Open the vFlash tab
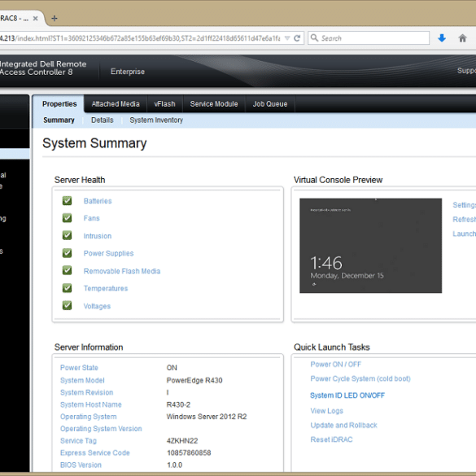 tap(165, 104)
